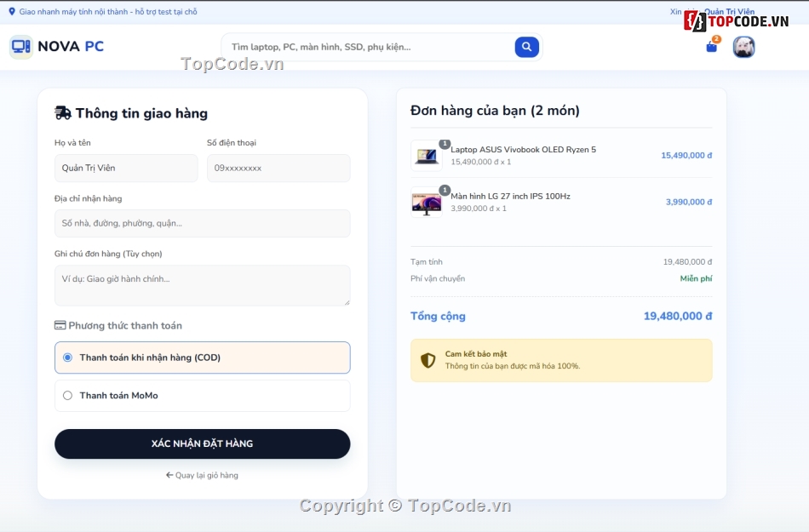Click the Địa chỉ nhận hàng field
The image size is (809, 532).
[x=203, y=223]
